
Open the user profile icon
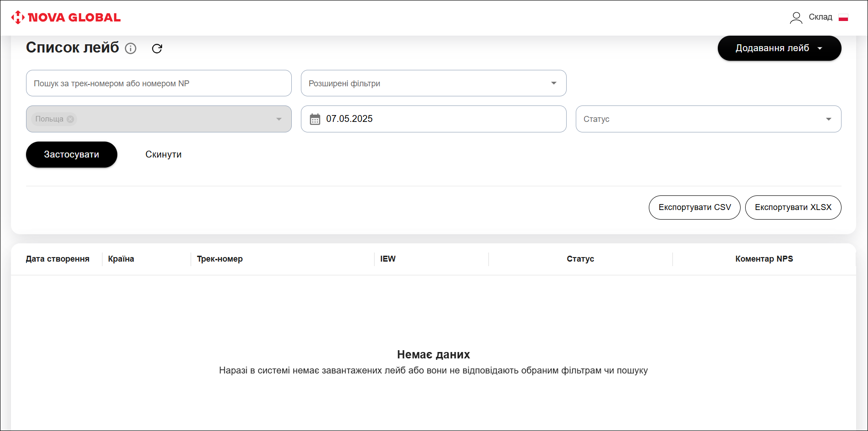point(796,17)
